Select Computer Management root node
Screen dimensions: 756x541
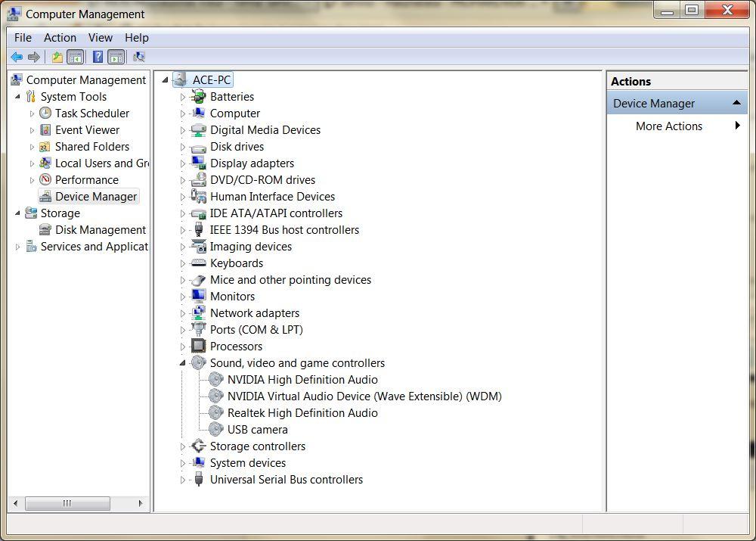[x=86, y=80]
